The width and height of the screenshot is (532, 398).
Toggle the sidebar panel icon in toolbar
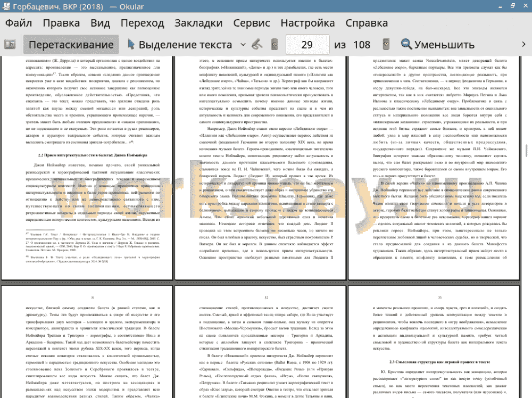[x=10, y=45]
